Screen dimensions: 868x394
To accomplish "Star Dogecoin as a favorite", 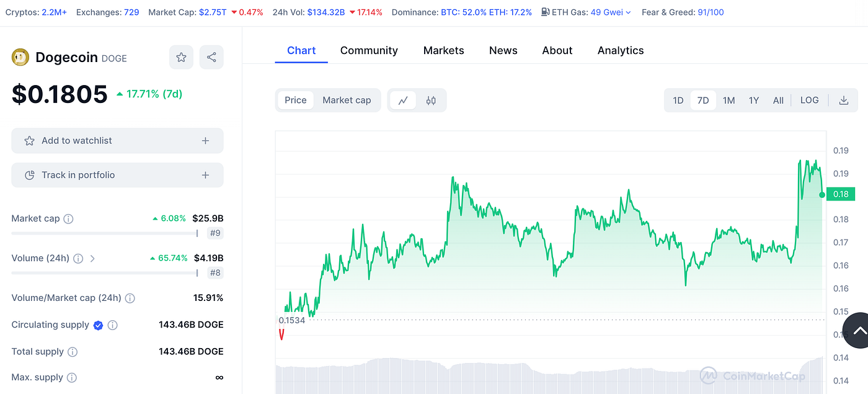I will 181,57.
